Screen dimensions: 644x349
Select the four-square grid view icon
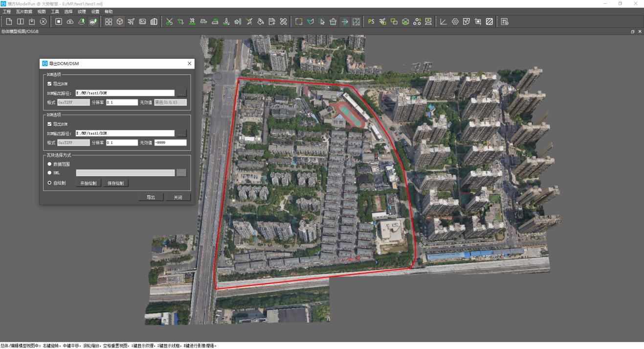(109, 22)
